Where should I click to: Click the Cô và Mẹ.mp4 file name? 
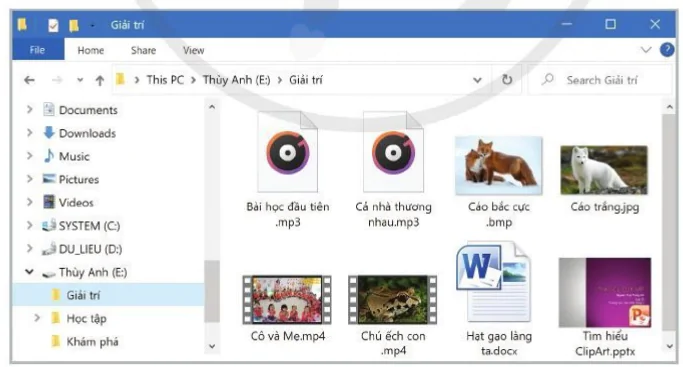[x=288, y=336]
